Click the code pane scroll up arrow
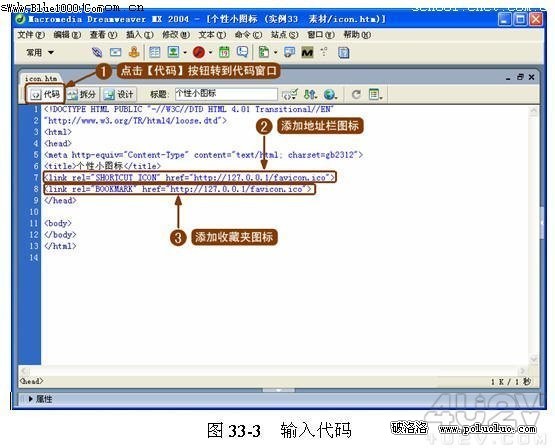 [x=533, y=111]
